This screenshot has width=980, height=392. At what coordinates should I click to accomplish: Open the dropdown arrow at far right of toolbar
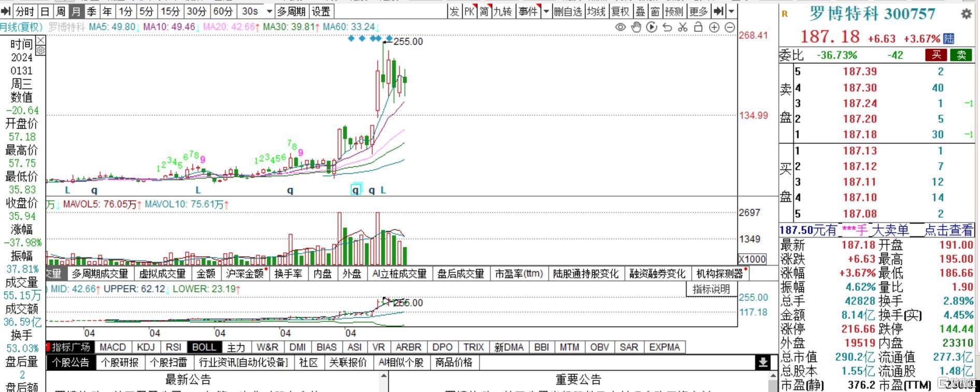731,11
